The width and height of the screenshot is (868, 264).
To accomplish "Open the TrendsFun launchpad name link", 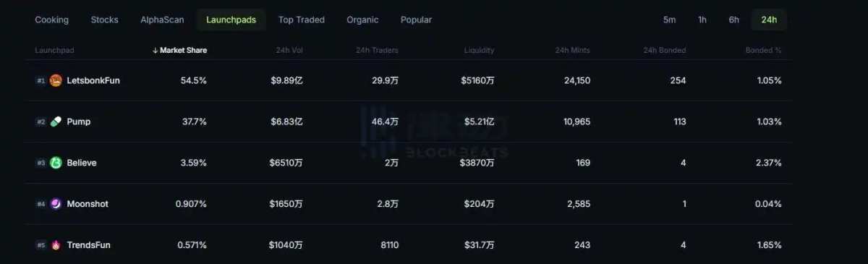I will click(89, 245).
